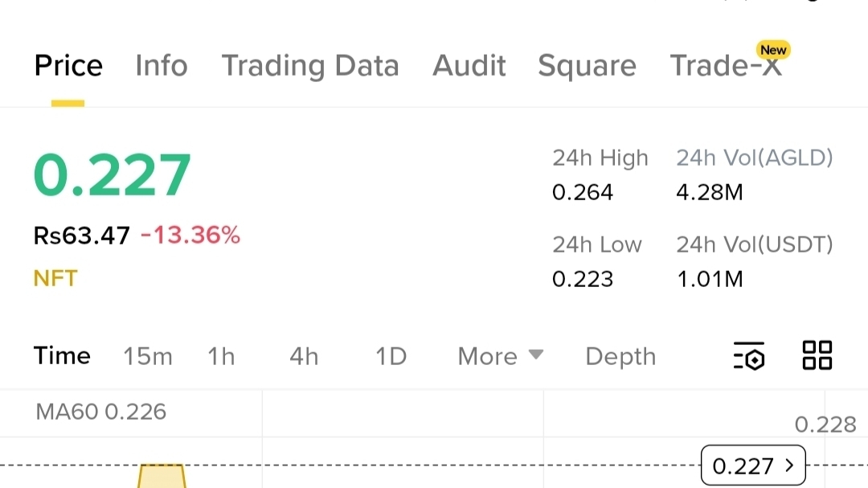Open the Trade-X tab

[x=725, y=67]
